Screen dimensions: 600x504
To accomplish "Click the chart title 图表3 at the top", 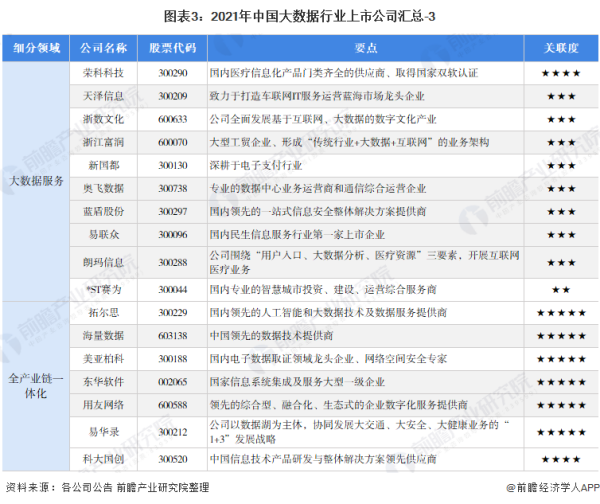I will (299, 14).
